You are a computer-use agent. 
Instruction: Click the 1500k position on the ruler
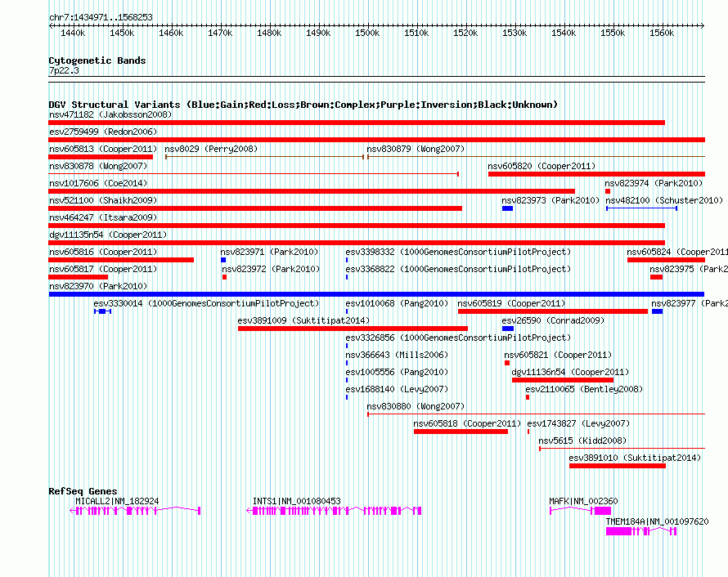[x=367, y=33]
